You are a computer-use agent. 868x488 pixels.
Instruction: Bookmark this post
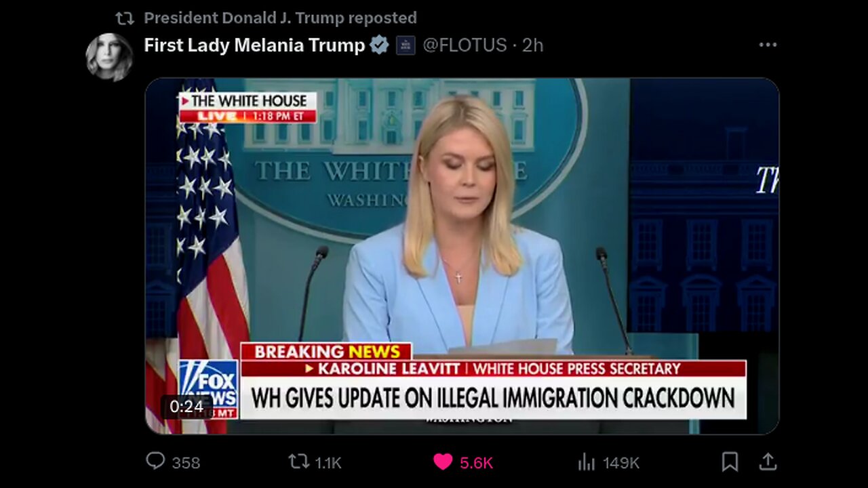[730, 462]
